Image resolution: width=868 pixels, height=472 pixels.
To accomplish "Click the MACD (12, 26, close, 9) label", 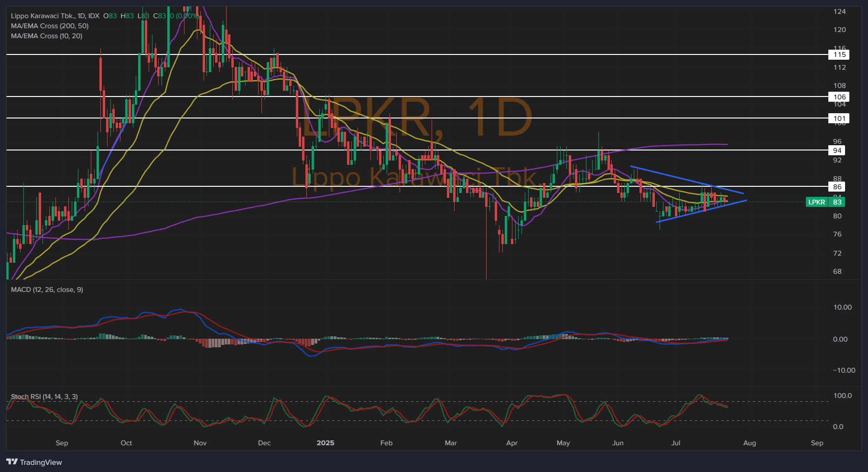I will tap(47, 290).
